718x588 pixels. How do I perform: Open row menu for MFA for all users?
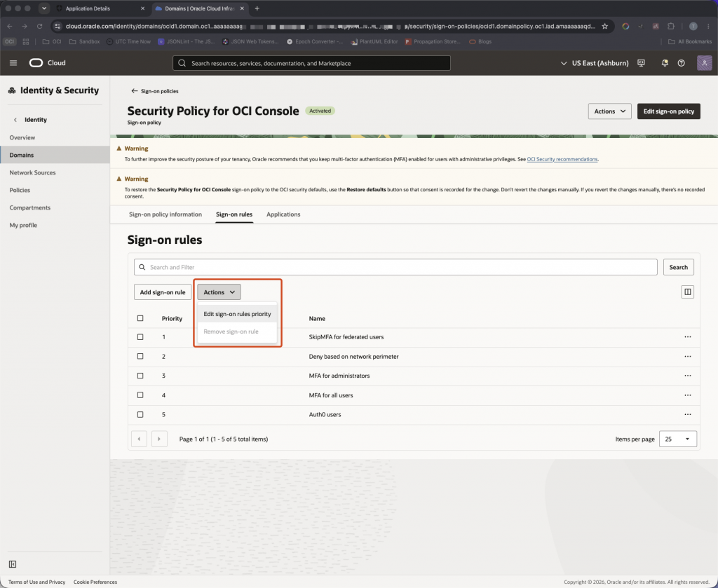click(x=687, y=395)
